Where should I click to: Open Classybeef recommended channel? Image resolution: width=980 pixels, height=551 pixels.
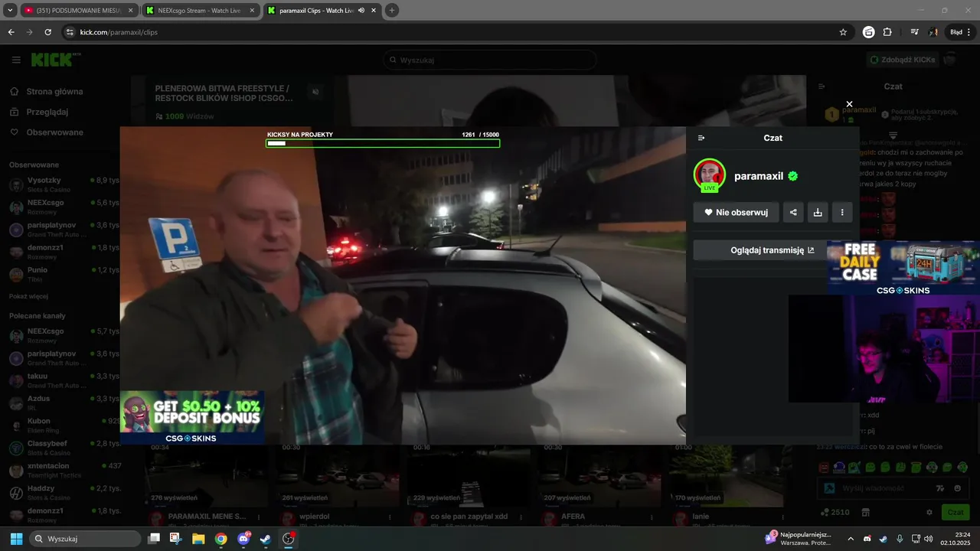63,448
